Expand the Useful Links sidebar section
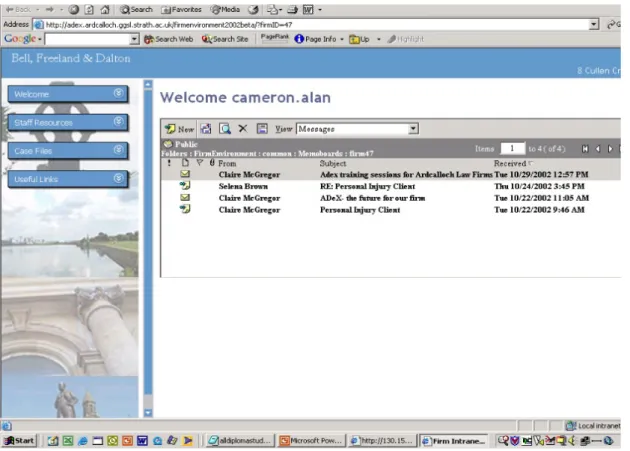630x451 pixels. (118, 178)
